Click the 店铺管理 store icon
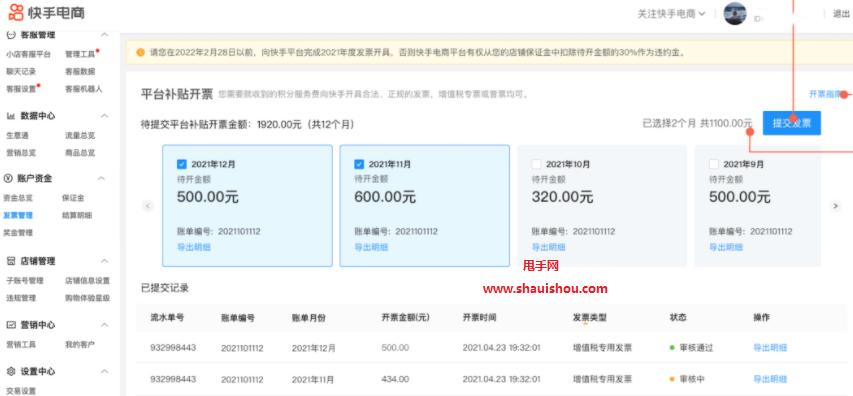The image size is (853, 396). 10,261
